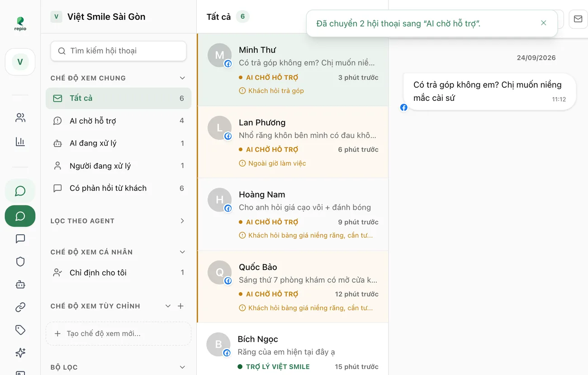Viewport: 588px width, 375px height.
Task: Open the Lan Phương conversation
Action: click(293, 142)
